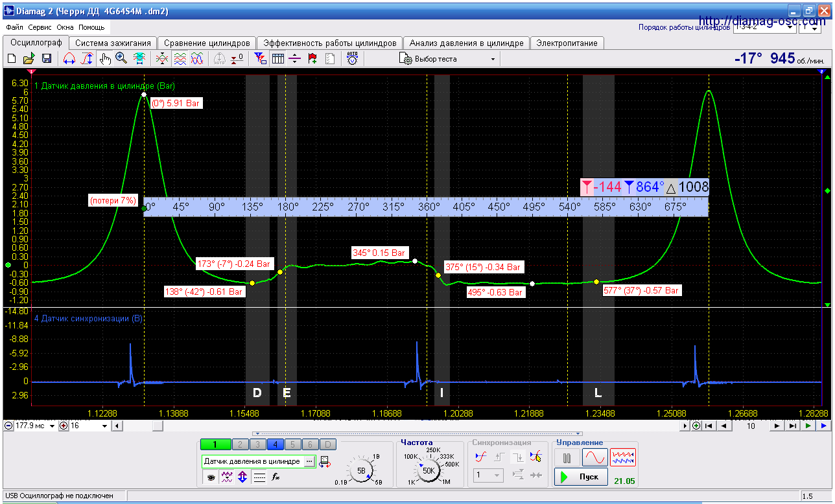Jump to first frame button
835x504 pixels.
click(x=709, y=426)
